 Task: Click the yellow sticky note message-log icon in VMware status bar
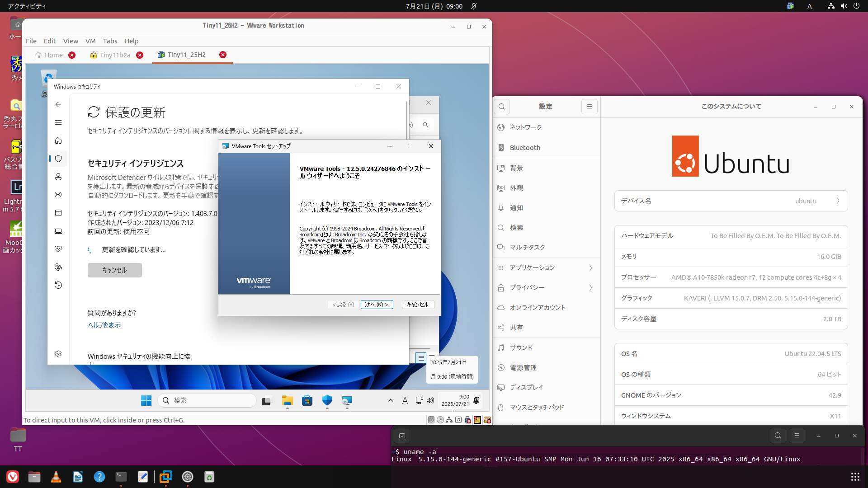tap(477, 420)
